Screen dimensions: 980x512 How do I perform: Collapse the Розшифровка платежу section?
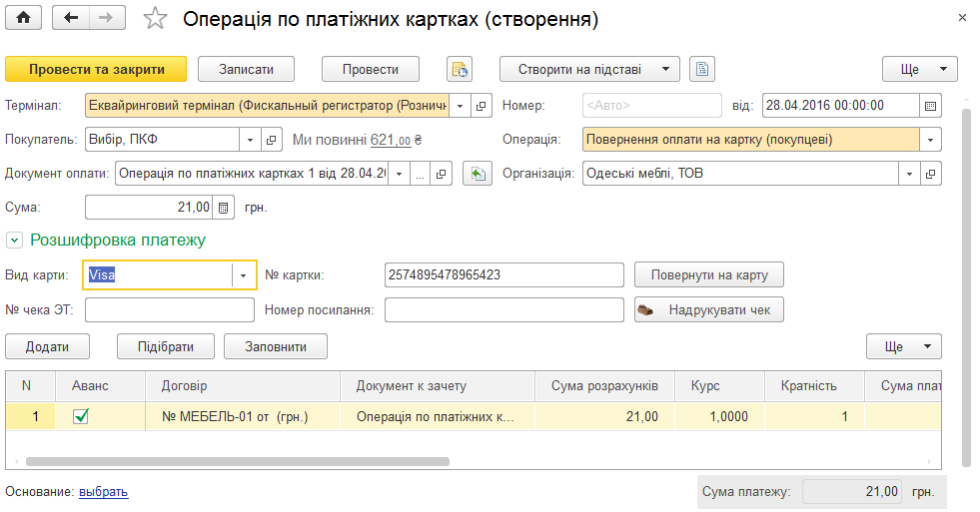(14, 240)
